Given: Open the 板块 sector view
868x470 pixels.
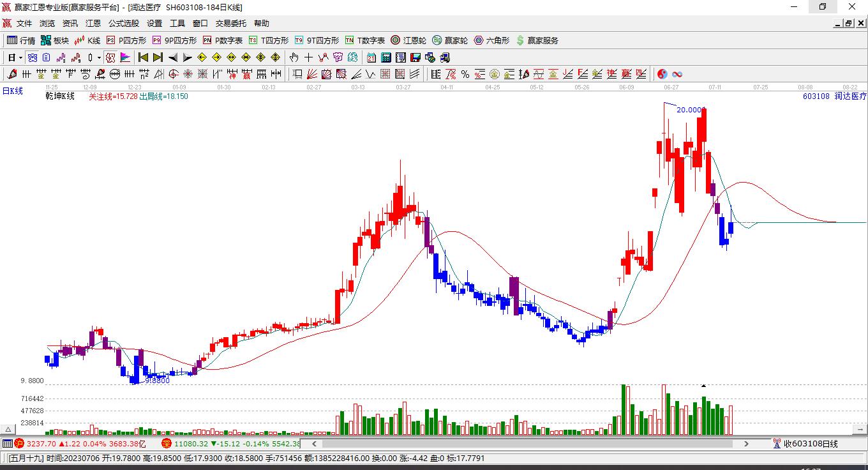Looking at the screenshot, I should pos(55,40).
